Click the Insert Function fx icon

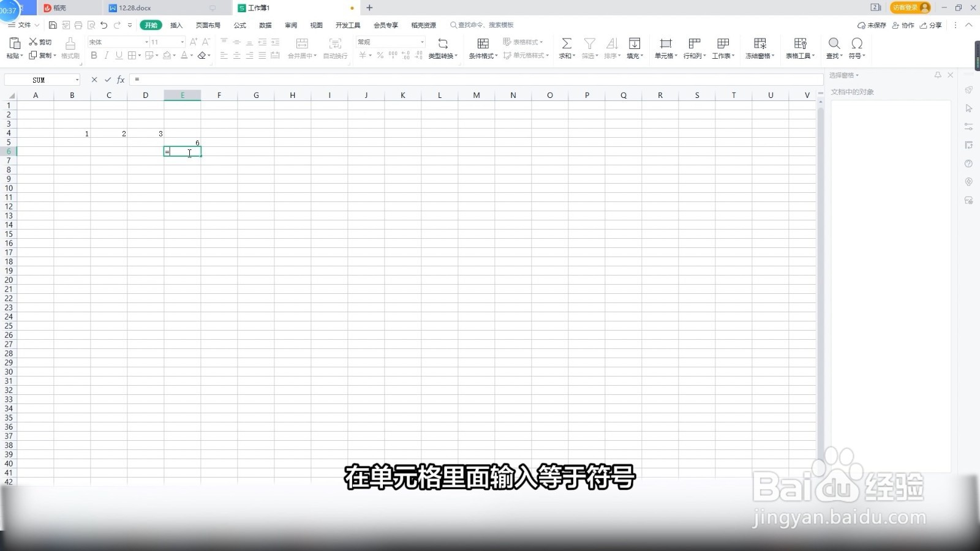click(121, 80)
